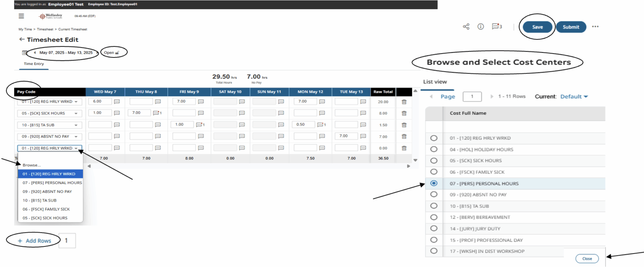This screenshot has height=267, width=644.
Task: Open the comment bubble on WED May 7 first cell
Action: [x=117, y=101]
